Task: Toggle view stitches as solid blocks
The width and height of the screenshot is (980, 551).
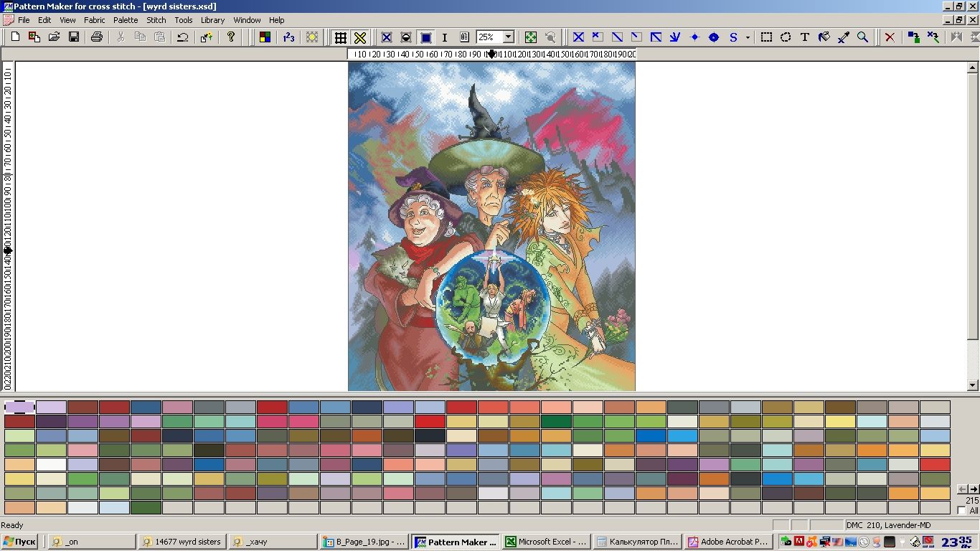Action: click(x=425, y=37)
